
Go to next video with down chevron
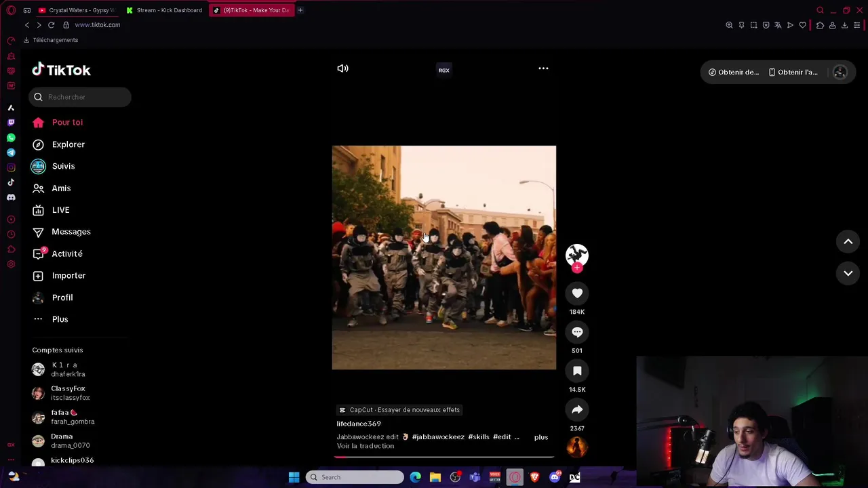point(848,273)
